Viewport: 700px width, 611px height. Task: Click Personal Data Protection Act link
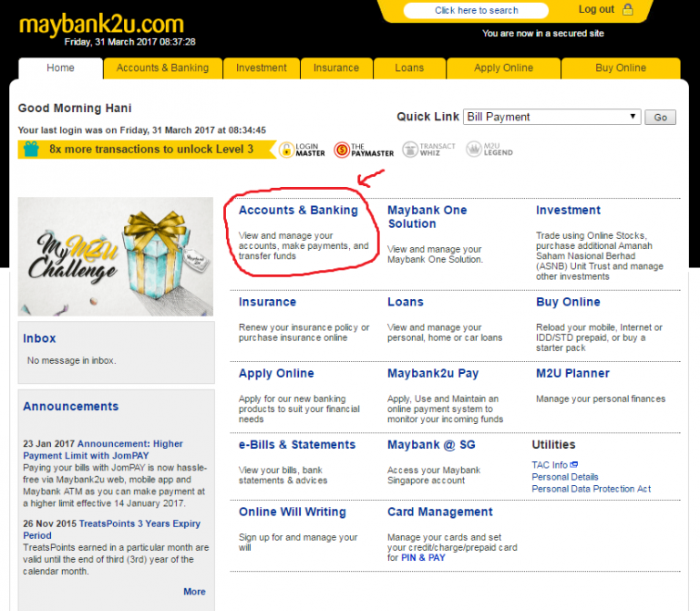[591, 489]
